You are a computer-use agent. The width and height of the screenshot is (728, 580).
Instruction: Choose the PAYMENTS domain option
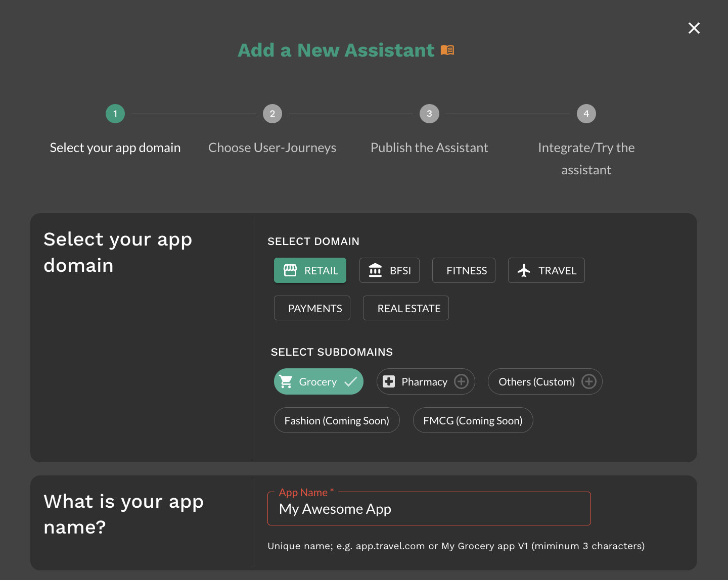[x=312, y=308]
